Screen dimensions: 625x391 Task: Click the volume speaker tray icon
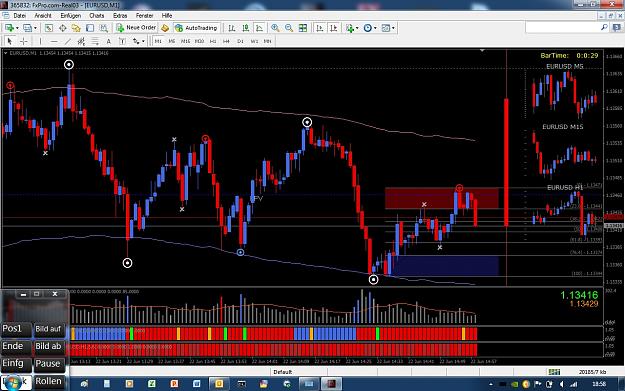click(x=561, y=384)
